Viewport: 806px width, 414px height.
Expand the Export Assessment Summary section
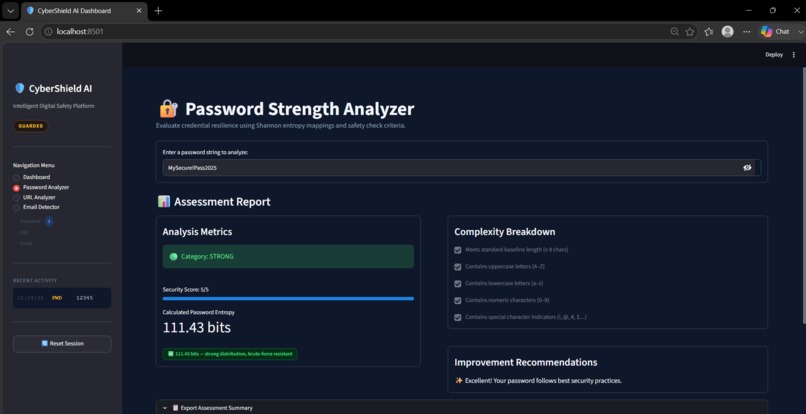point(462,407)
